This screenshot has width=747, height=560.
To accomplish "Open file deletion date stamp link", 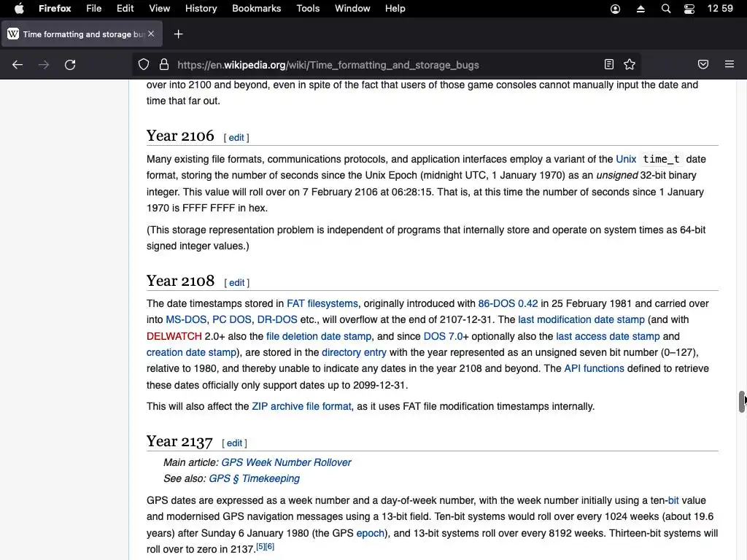I will pos(319,337).
